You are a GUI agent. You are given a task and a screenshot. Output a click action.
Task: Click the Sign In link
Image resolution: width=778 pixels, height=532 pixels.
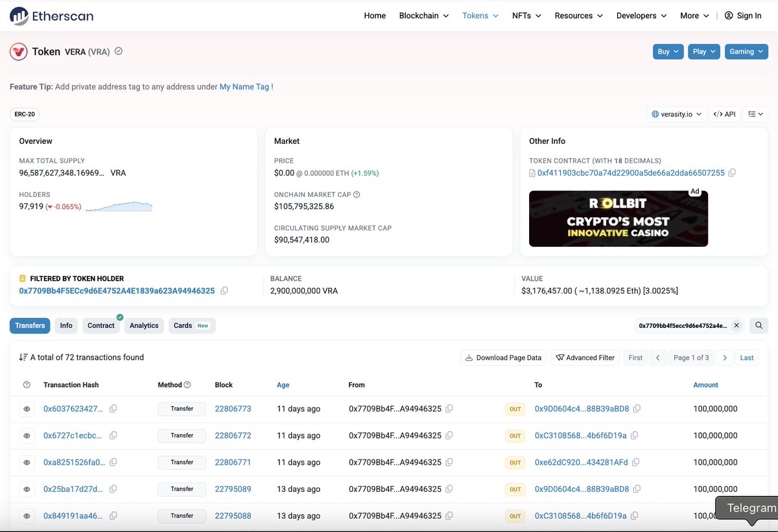click(743, 16)
